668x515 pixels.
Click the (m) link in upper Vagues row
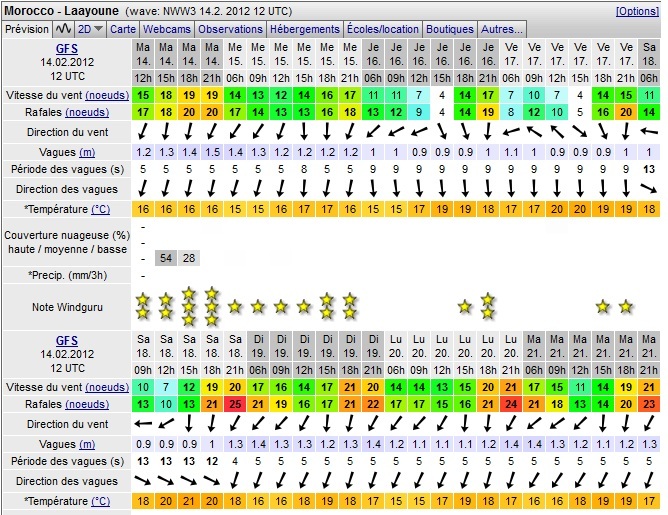[x=87, y=152]
